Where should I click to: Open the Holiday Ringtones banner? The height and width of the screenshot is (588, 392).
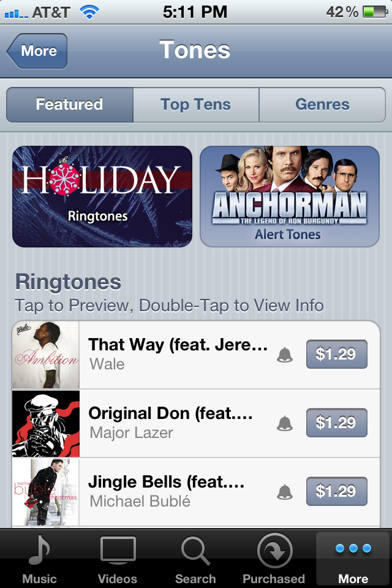102,197
